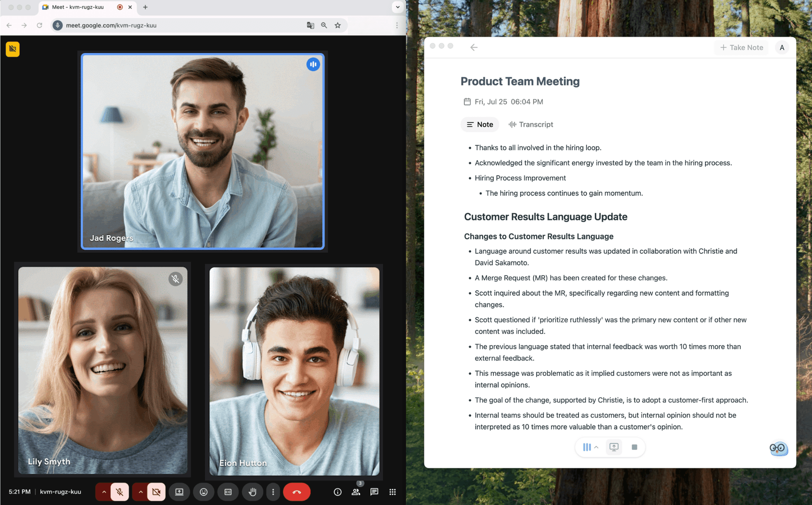Viewport: 812px width, 505px height.
Task: Click the Product Team Meeting title
Action: [520, 81]
